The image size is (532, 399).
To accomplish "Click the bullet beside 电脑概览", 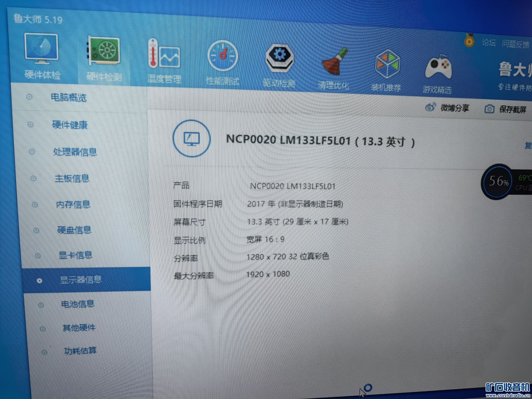I will [x=29, y=97].
